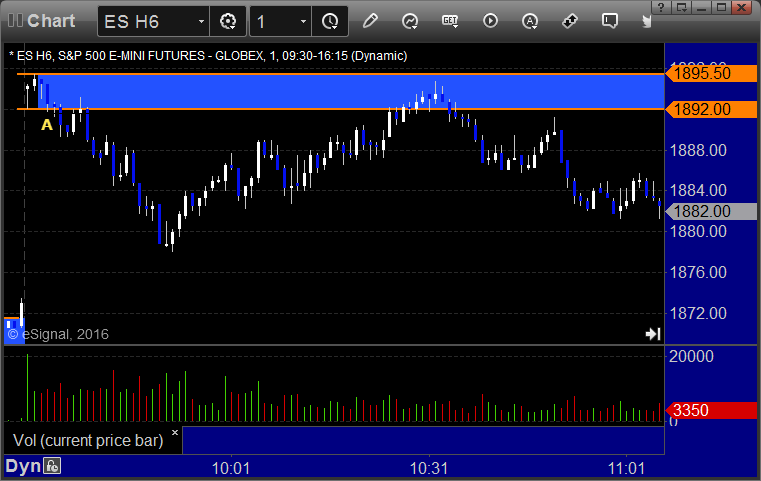Click the 1880.00 price axis label
The image size is (761, 481).
coord(698,232)
